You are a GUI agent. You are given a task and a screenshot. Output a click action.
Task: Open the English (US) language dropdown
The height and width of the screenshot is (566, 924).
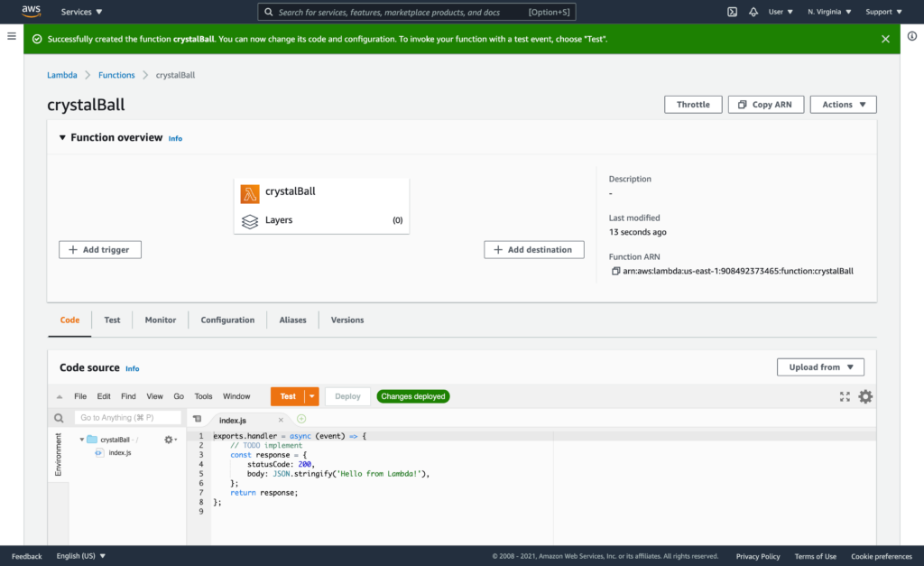[80, 556]
